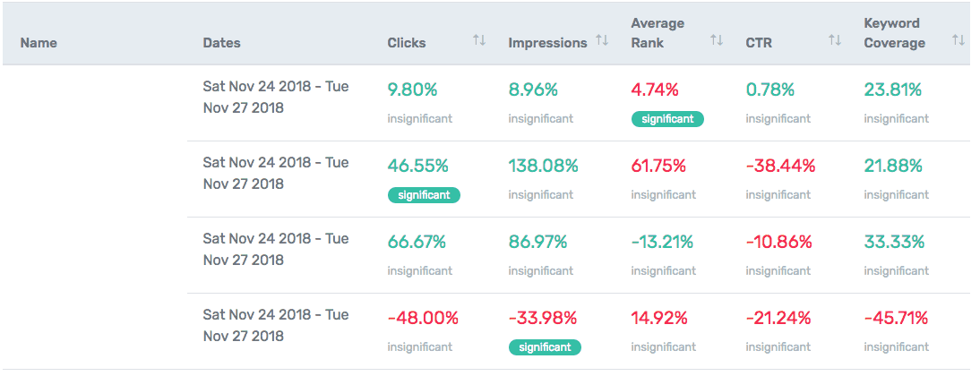Click the -45.71% keyword coverage value

tap(896, 318)
